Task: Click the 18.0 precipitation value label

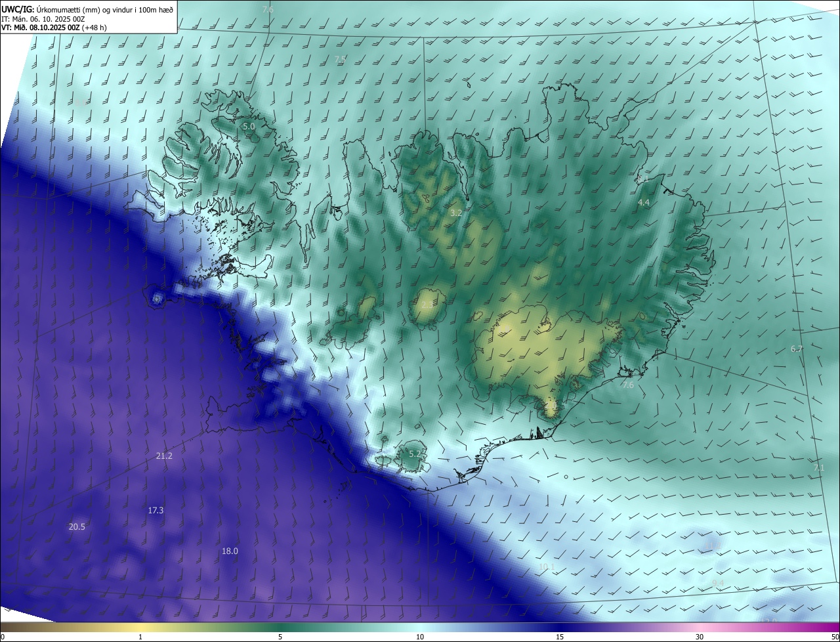Action: [x=230, y=551]
